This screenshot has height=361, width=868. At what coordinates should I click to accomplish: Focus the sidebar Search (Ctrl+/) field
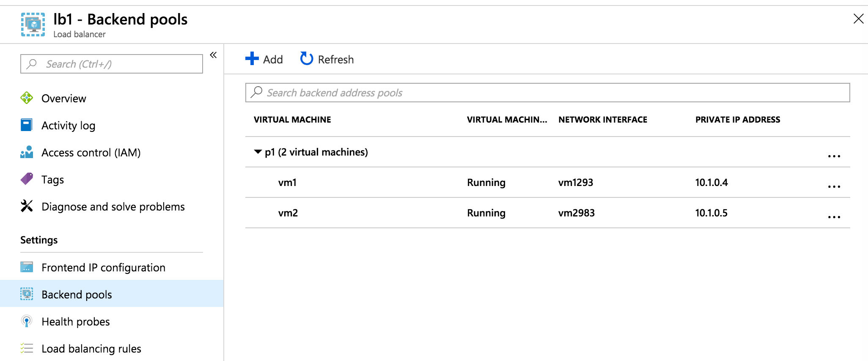click(112, 64)
